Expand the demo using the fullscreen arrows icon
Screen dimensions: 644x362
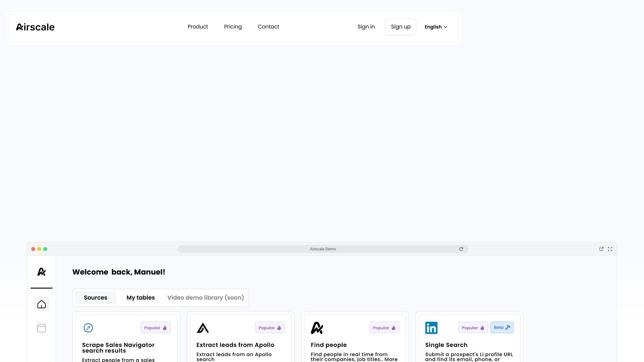point(610,249)
